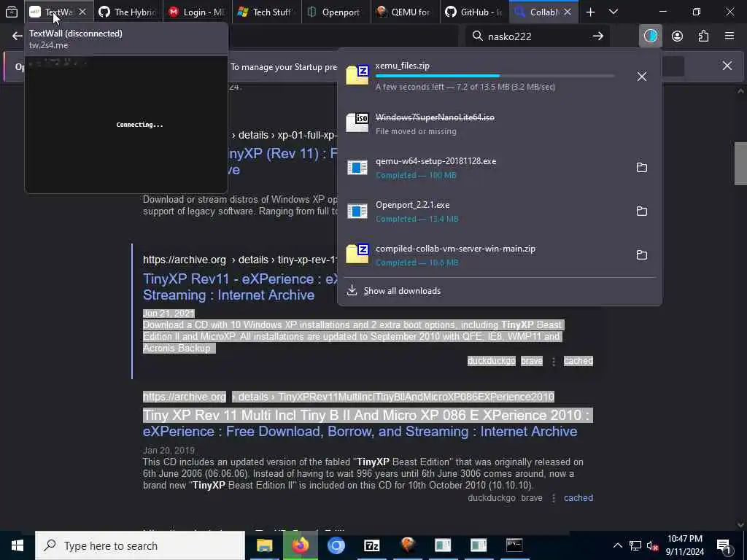Open the highlighted cached link
Screen dimensions: 747x560
coord(578,360)
